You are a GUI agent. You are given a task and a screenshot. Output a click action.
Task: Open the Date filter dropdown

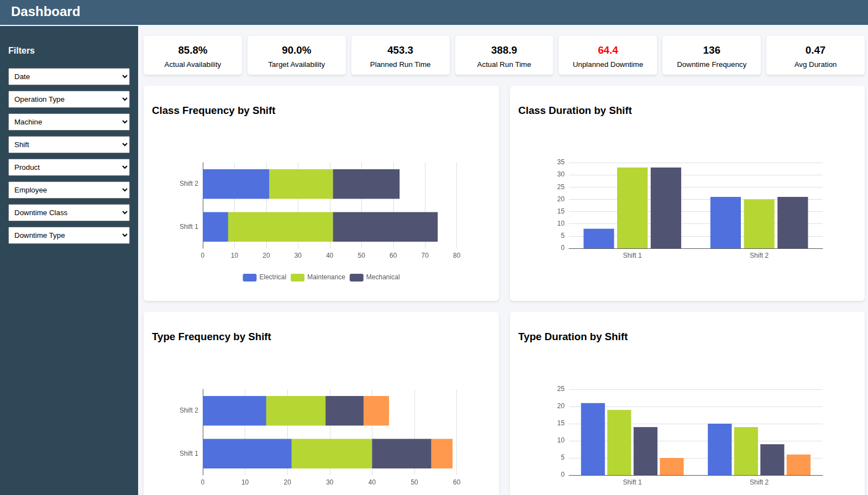(x=69, y=77)
